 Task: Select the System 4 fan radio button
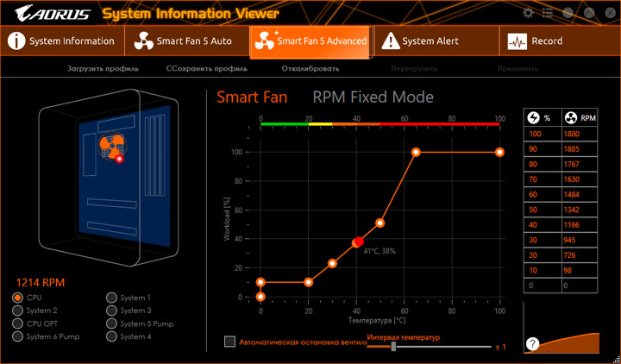pyautogui.click(x=111, y=336)
